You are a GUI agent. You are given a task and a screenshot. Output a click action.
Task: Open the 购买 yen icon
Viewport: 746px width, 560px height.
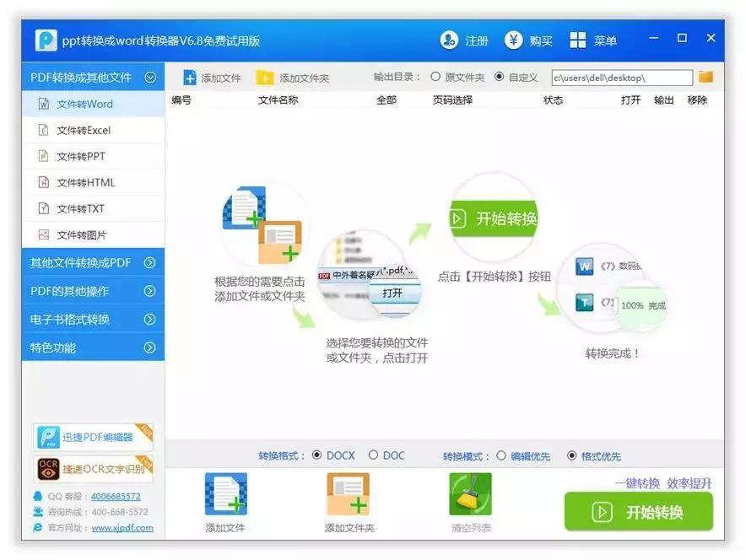tap(513, 40)
